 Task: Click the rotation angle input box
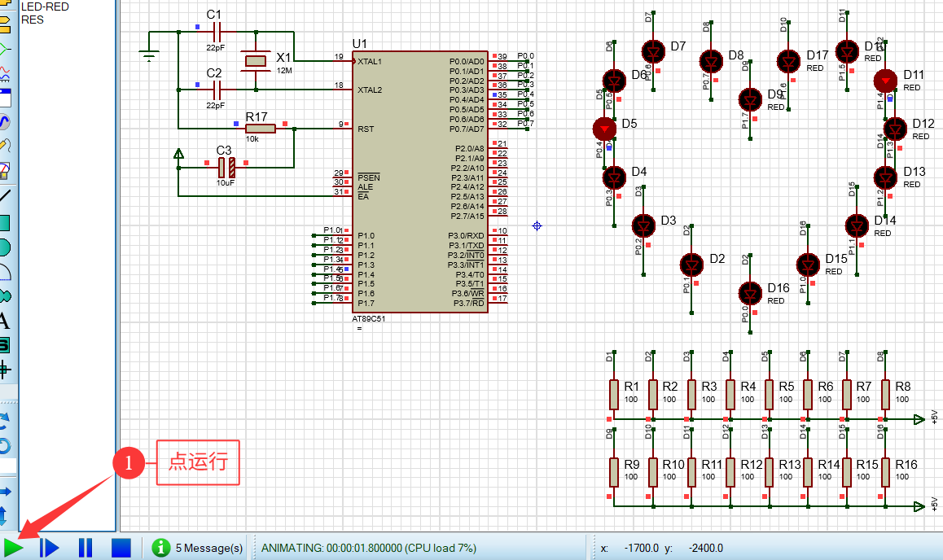point(8,466)
